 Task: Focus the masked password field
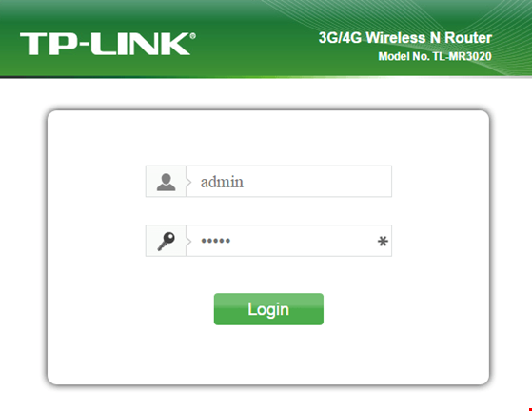[x=289, y=241]
